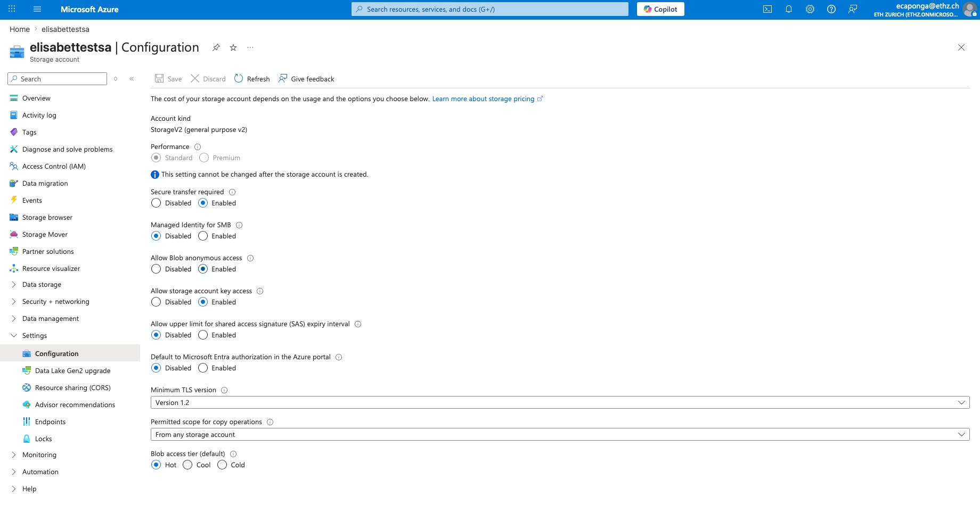Show info tooltip for Managed Identity for SMB
Screen dimensions: 980x512
(239, 225)
